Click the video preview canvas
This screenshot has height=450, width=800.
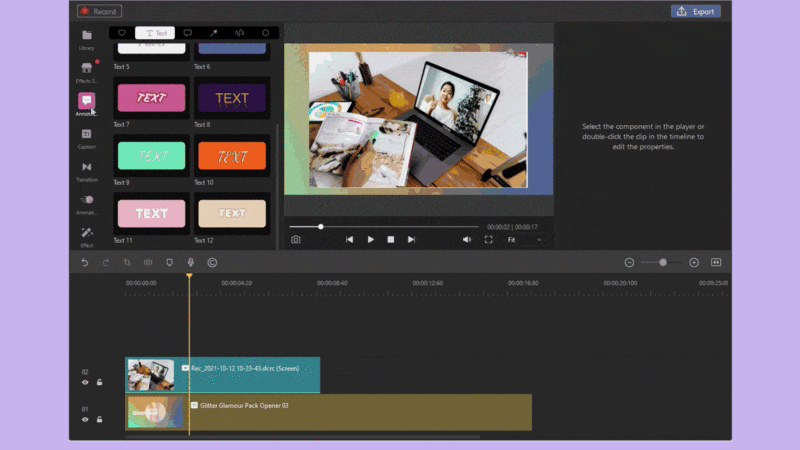pyautogui.click(x=418, y=119)
